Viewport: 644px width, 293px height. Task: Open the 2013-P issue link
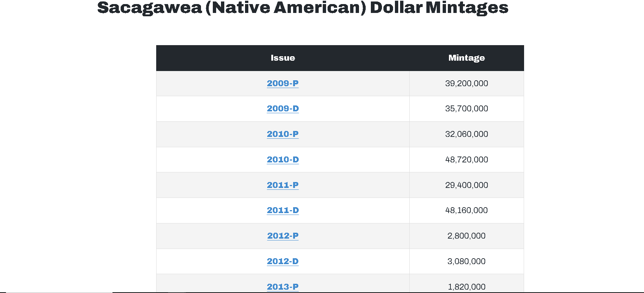283,286
